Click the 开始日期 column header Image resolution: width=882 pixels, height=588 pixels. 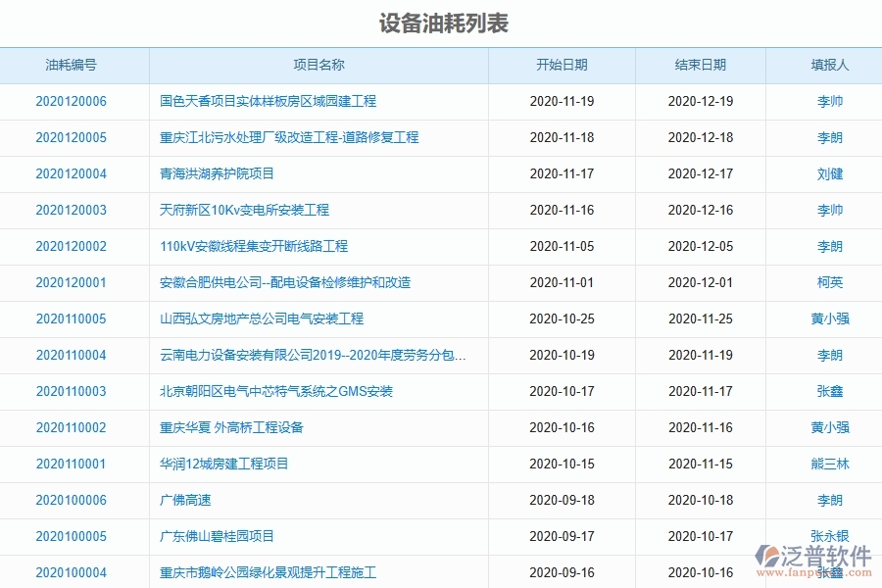(x=562, y=65)
